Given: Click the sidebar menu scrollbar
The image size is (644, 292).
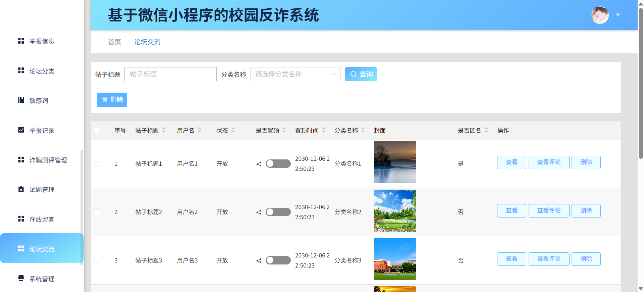Looking at the screenshot, I should point(82,207).
